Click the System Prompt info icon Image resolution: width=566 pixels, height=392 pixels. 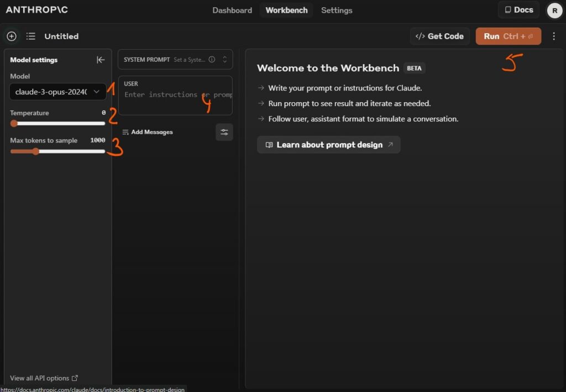click(x=212, y=60)
